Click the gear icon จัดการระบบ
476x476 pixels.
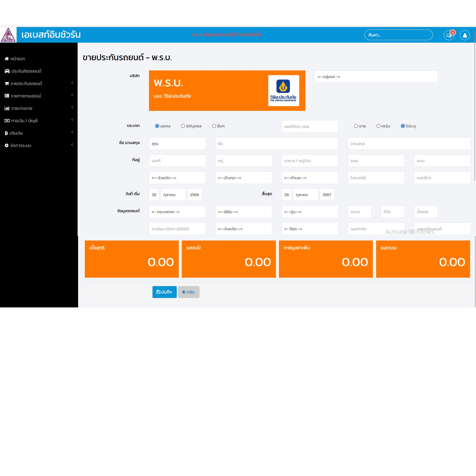coord(7,146)
